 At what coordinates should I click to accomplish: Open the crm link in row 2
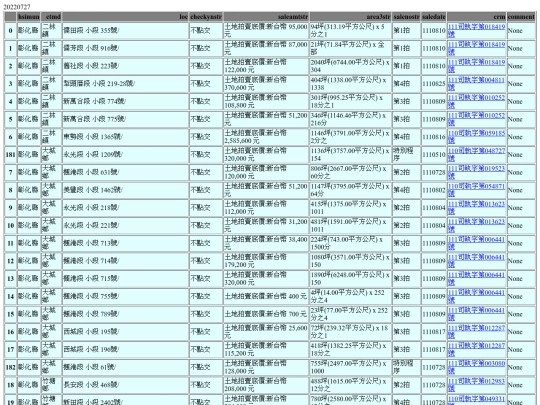[x=476, y=66]
